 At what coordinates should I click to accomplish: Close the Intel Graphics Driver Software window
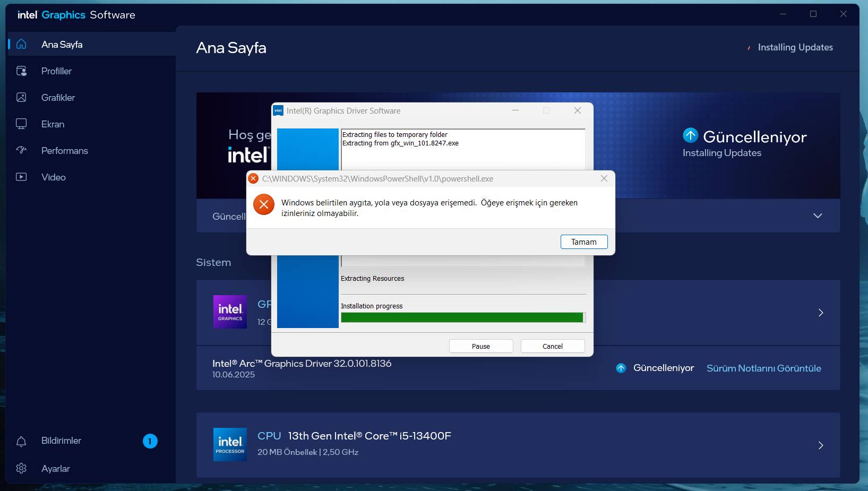point(578,110)
